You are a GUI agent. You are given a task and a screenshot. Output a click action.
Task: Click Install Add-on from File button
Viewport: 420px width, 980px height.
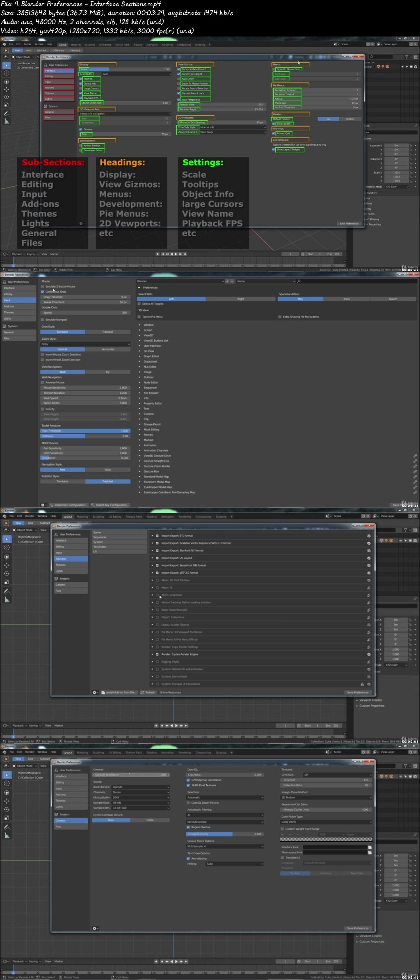[x=119, y=692]
